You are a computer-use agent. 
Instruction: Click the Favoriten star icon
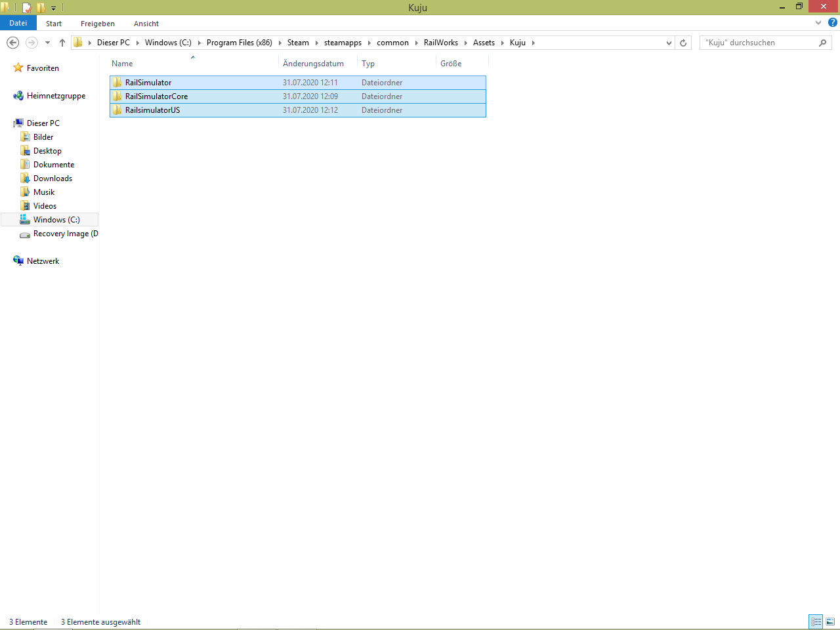[18, 68]
